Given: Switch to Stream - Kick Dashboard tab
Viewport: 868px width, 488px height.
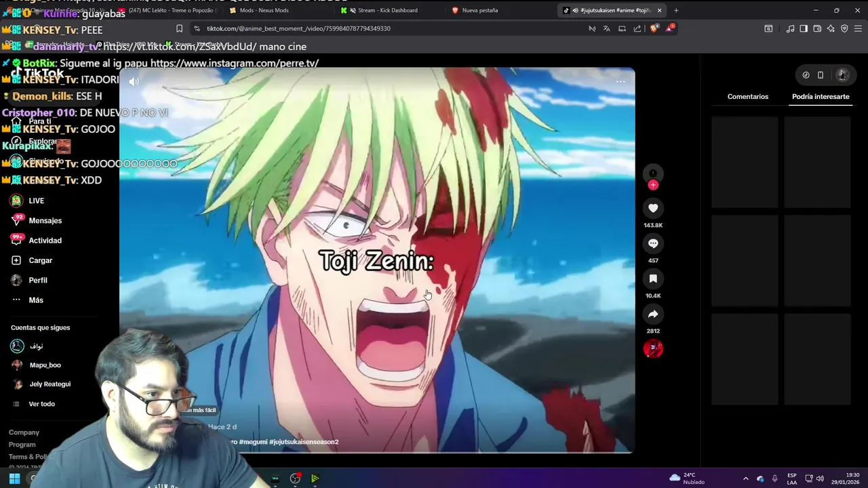Looking at the screenshot, I should tap(390, 10).
